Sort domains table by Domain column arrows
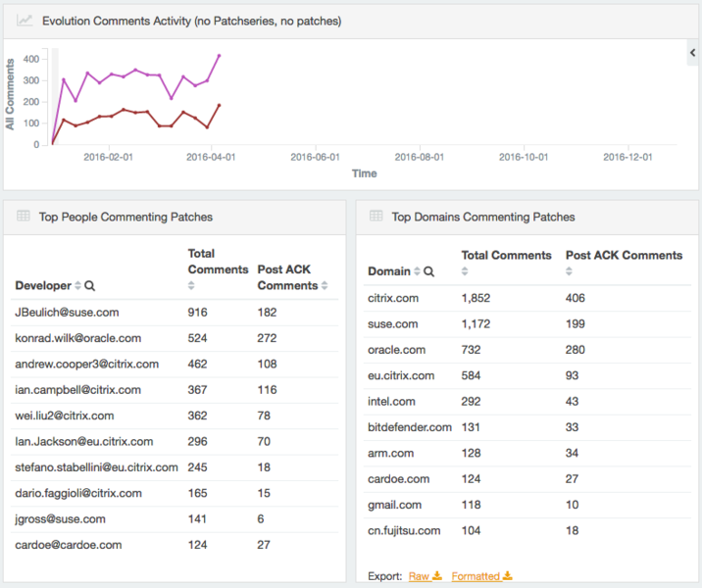 pos(417,271)
